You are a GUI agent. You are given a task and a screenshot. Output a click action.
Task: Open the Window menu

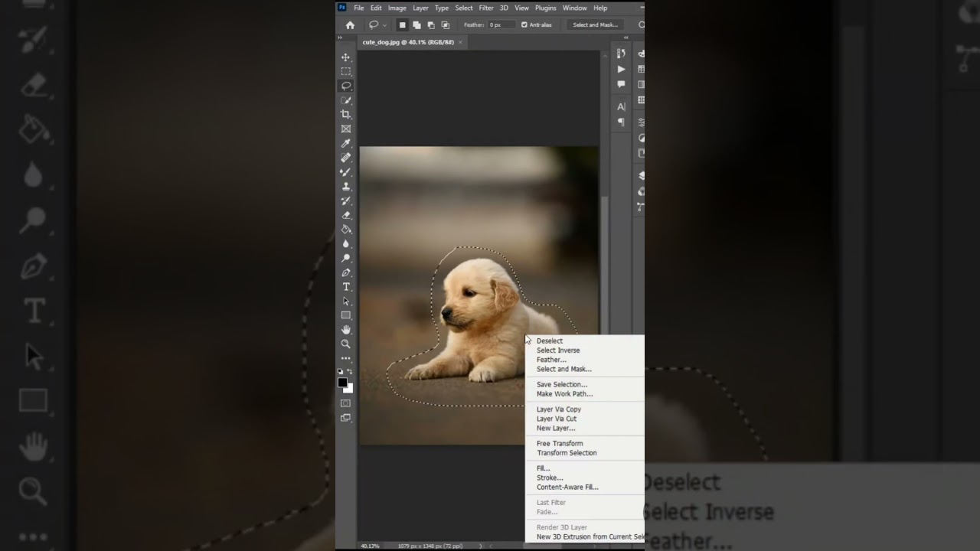[575, 8]
